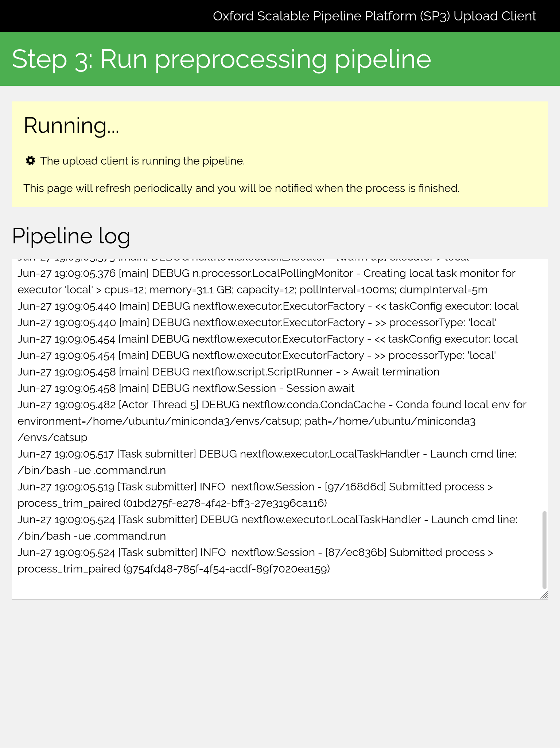
Task: Click the process_trim_paired 01bd275f text
Action: point(172,503)
